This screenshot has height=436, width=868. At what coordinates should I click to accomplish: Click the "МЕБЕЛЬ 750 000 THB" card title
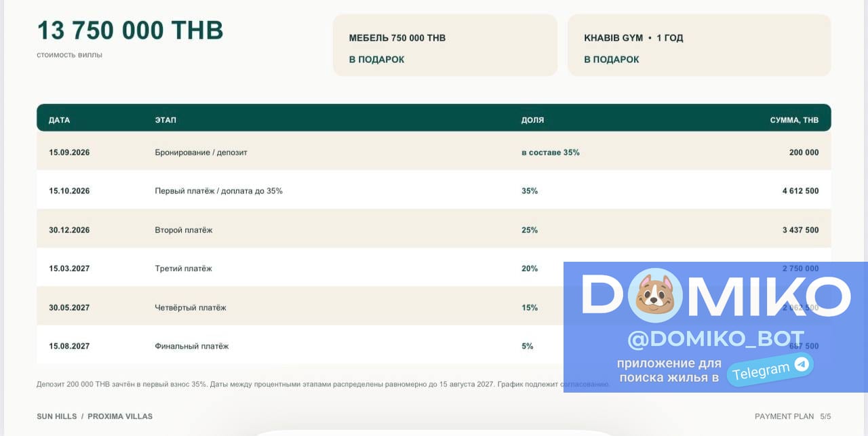[x=397, y=38]
